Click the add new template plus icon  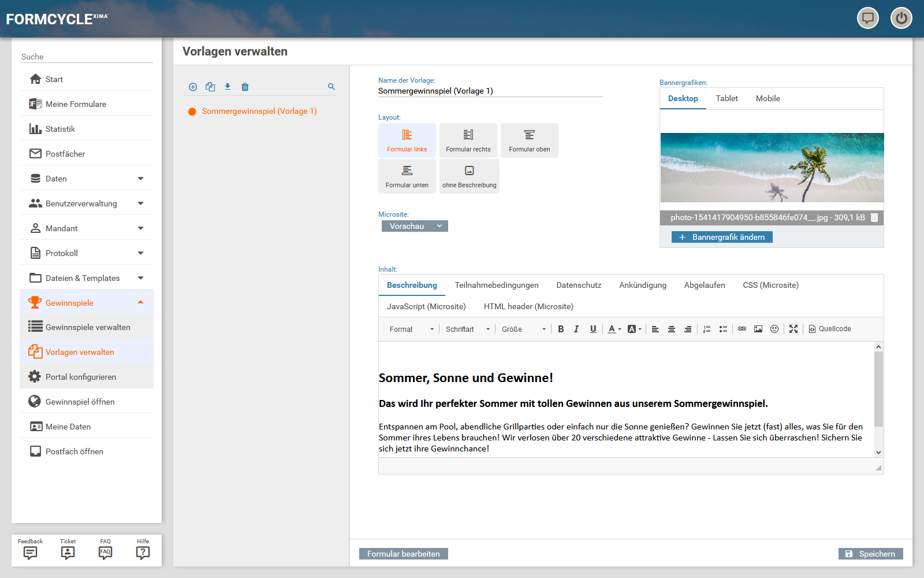193,87
